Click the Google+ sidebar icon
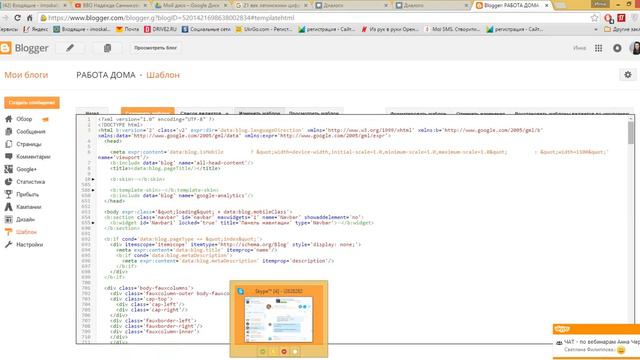Viewport: 640px width, 360px height. coord(9,169)
